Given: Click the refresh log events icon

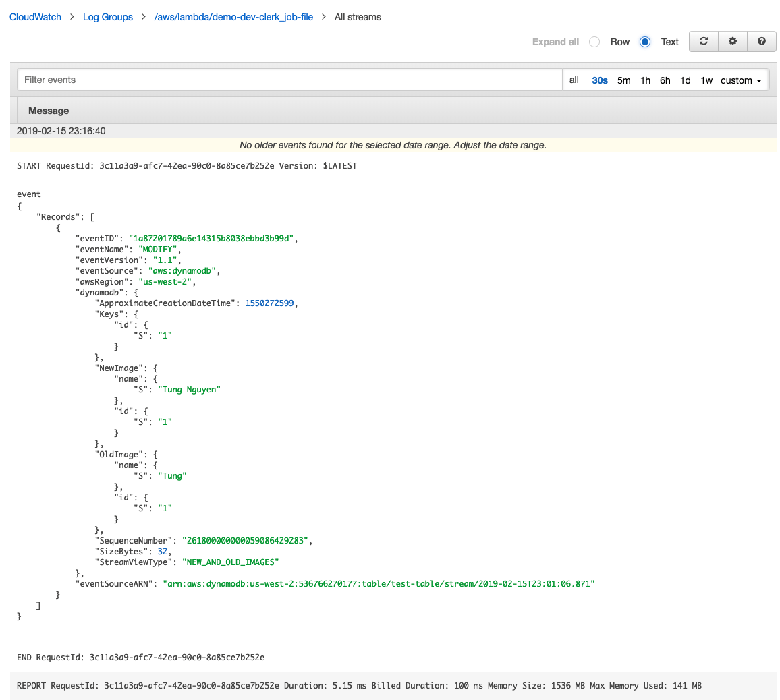Looking at the screenshot, I should (703, 42).
